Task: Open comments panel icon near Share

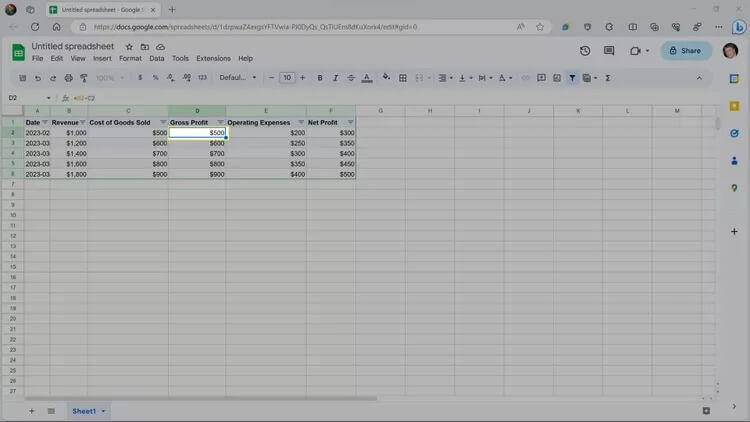Action: [610, 51]
